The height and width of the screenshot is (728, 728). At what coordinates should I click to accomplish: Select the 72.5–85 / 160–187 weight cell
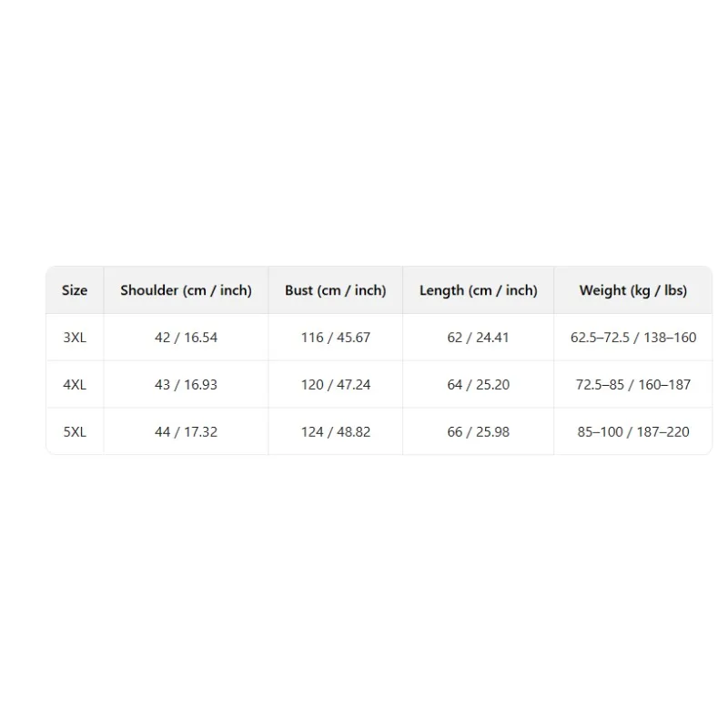pyautogui.click(x=633, y=384)
